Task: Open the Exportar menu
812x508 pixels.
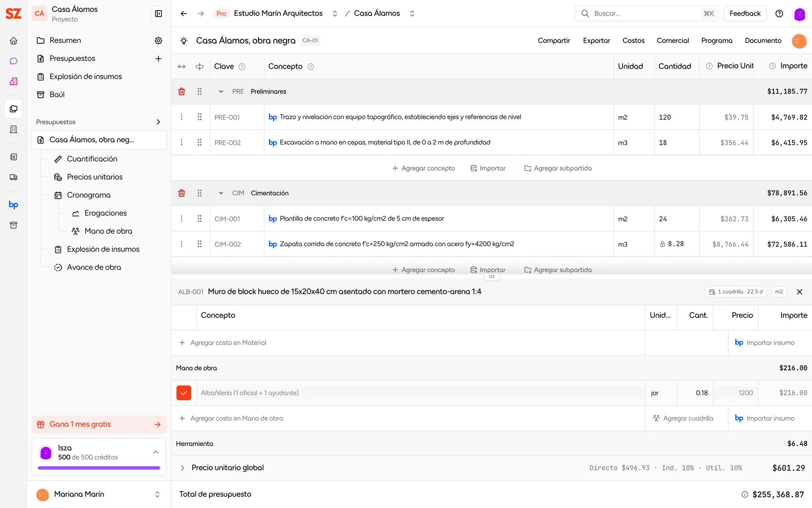Action: pyautogui.click(x=596, y=41)
